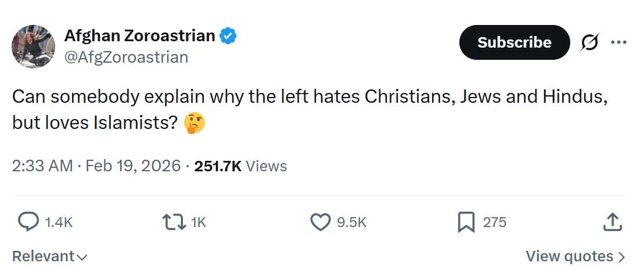Click the blue verified checkmark badge
This screenshot has width=644, height=277.
[x=228, y=36]
